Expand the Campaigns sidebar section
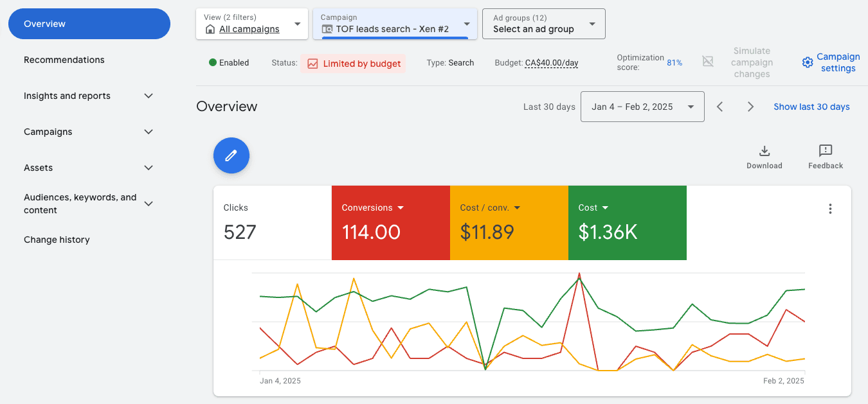 point(149,132)
